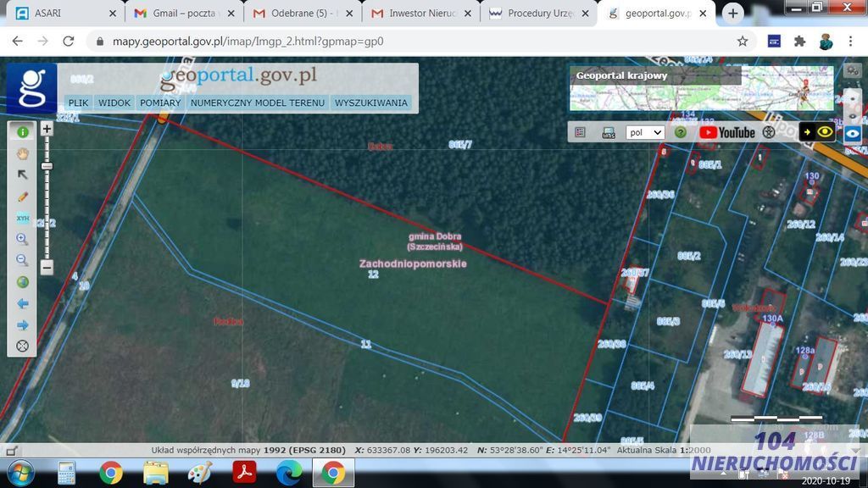Open the WIDOK menu
The image size is (868, 488).
(114, 103)
